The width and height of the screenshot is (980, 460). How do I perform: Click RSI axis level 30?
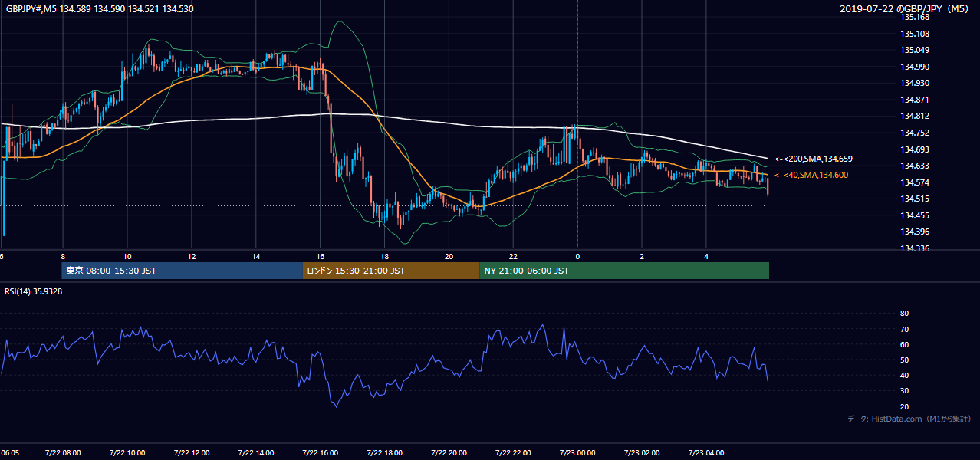(x=904, y=391)
